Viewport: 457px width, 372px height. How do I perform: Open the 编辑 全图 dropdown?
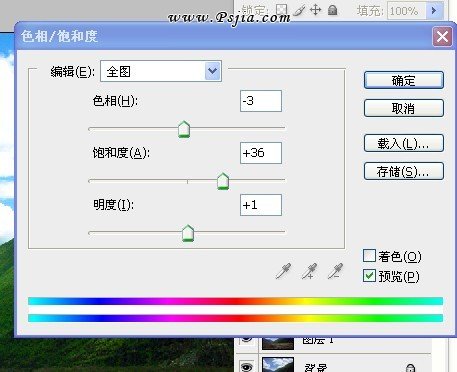(x=161, y=71)
